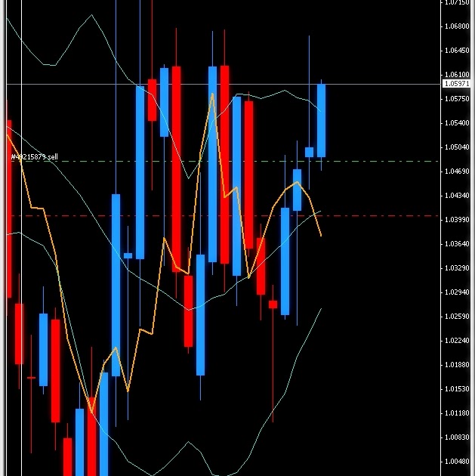Viewport: 475px width, 476px height.
Task: Click the 1.02590 price scale label
Action: click(x=457, y=317)
